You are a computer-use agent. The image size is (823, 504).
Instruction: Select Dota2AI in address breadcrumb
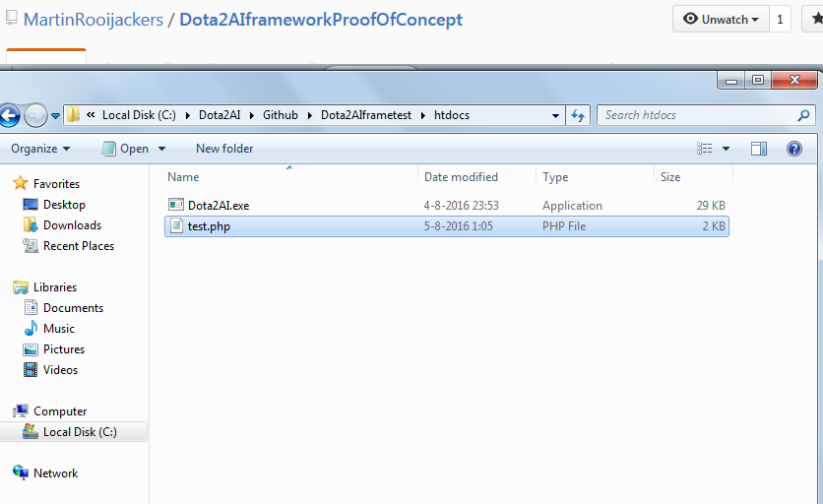[x=220, y=115]
